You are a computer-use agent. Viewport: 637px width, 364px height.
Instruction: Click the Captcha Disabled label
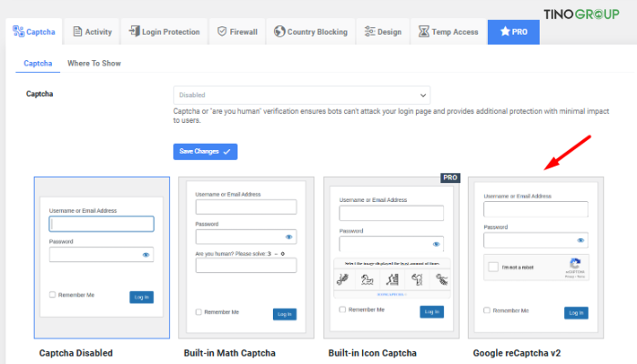[76, 353]
